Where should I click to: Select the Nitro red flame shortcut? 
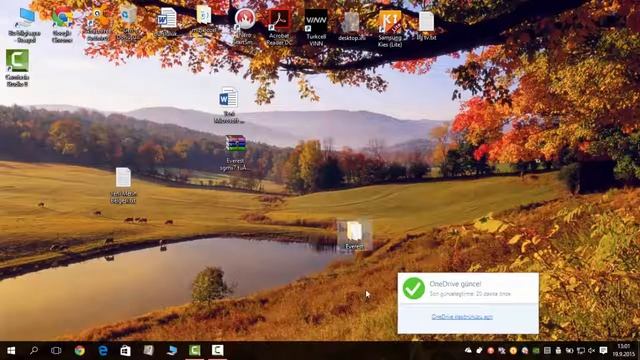point(244,26)
